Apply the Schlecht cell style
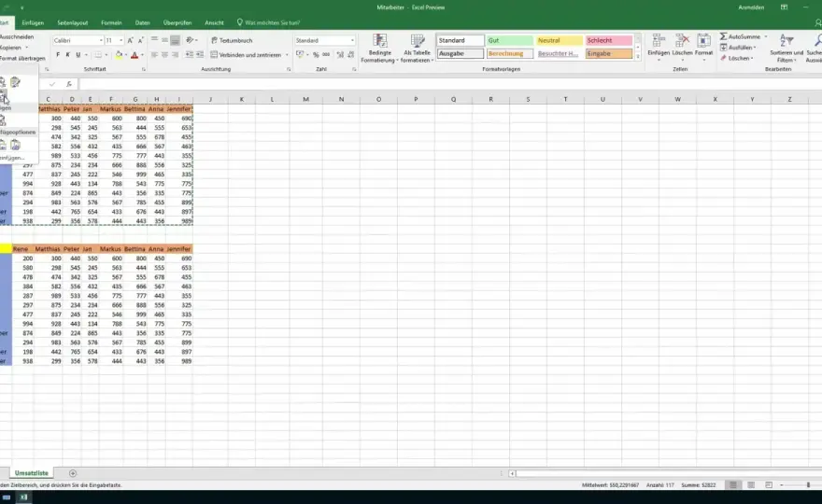 609,40
